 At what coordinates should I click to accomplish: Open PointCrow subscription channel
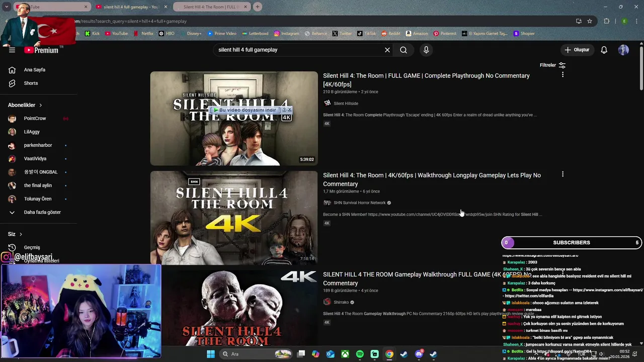[35, 119]
